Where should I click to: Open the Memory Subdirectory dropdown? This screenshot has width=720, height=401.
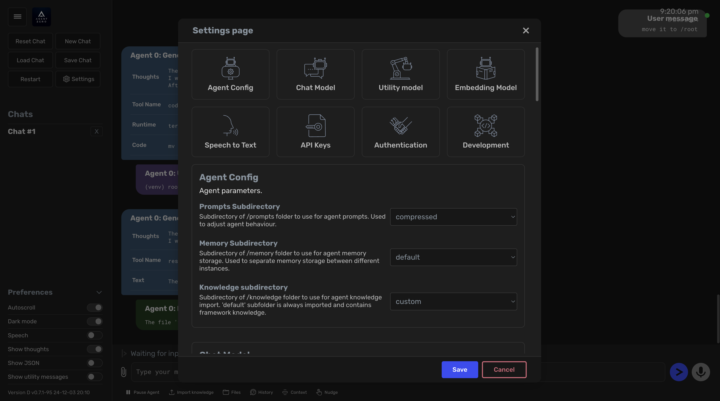(x=454, y=257)
